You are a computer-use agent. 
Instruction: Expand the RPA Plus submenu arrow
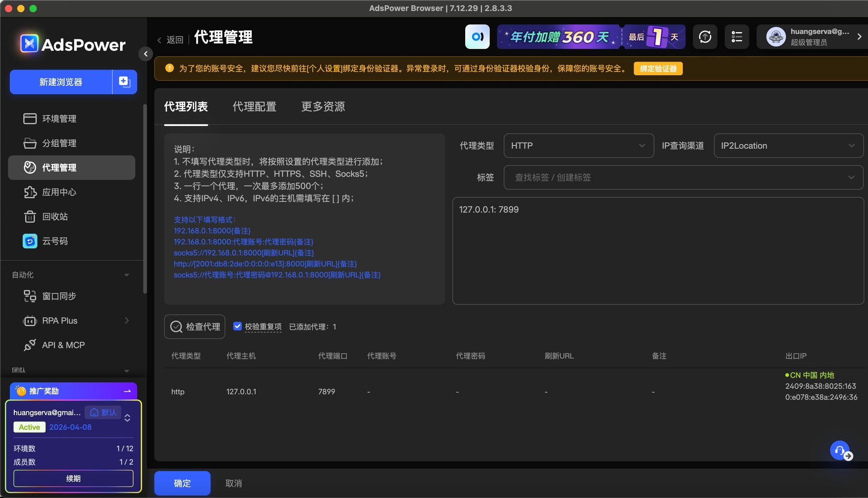click(127, 321)
